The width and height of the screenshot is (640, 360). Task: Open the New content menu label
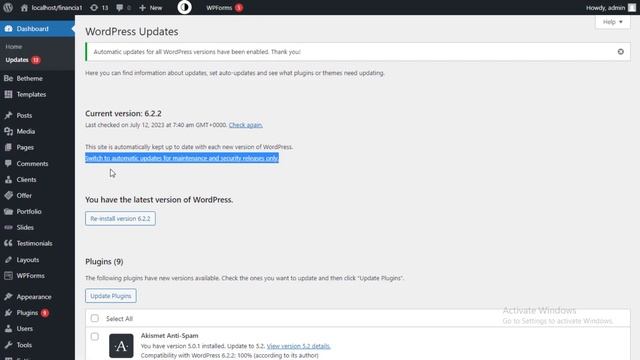pos(156,8)
